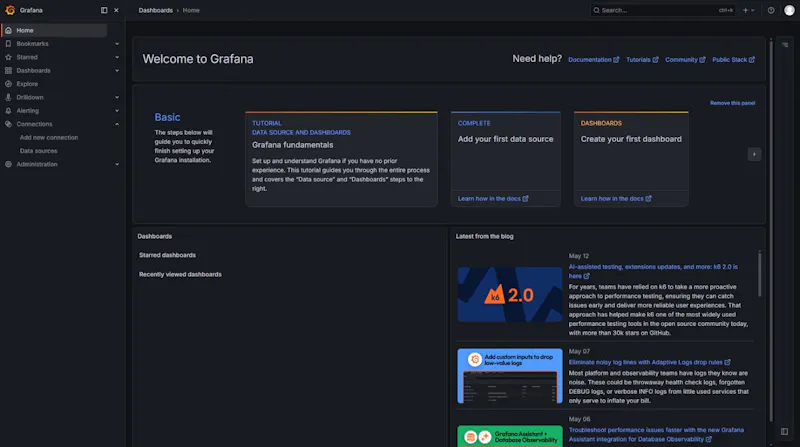Click the blog panel scrollbar

(759, 274)
